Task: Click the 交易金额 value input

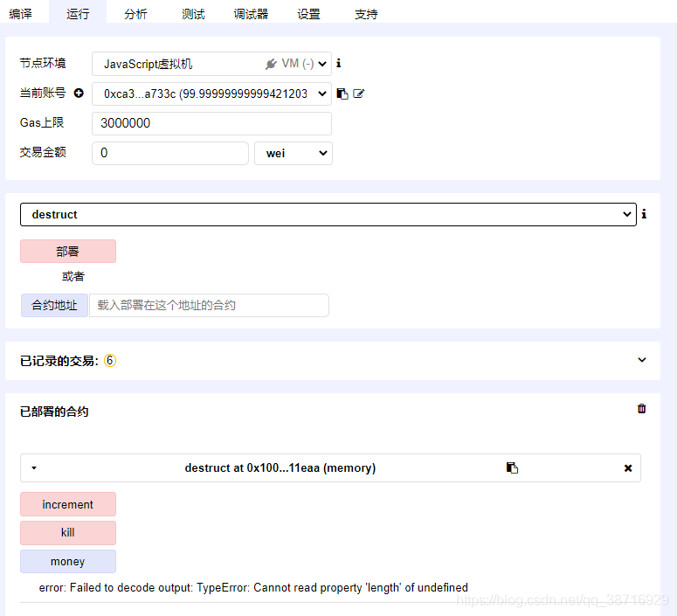Action: coord(170,153)
